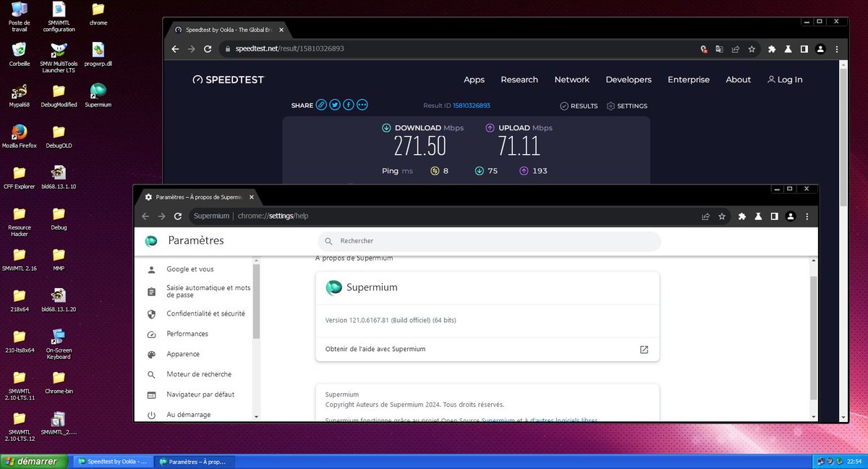The image size is (868, 469).
Task: Select the Chrome-bin folder
Action: pos(59,382)
